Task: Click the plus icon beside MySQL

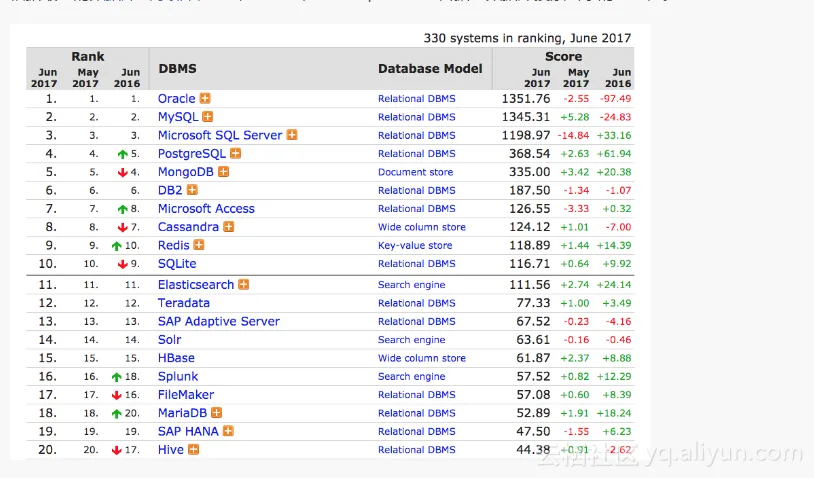Action: 208,117
